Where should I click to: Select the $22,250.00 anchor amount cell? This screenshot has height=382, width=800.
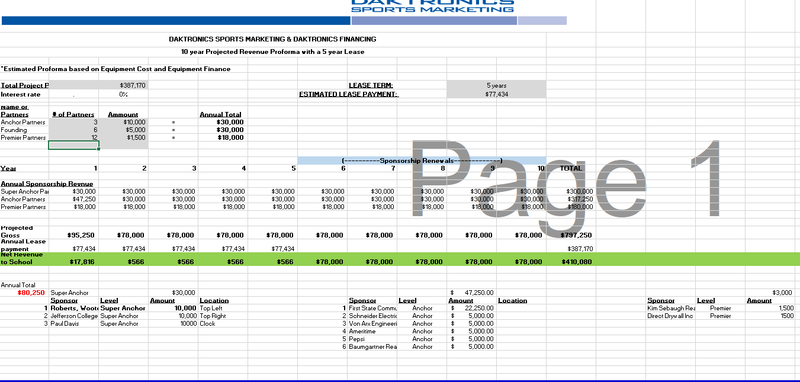click(472, 309)
